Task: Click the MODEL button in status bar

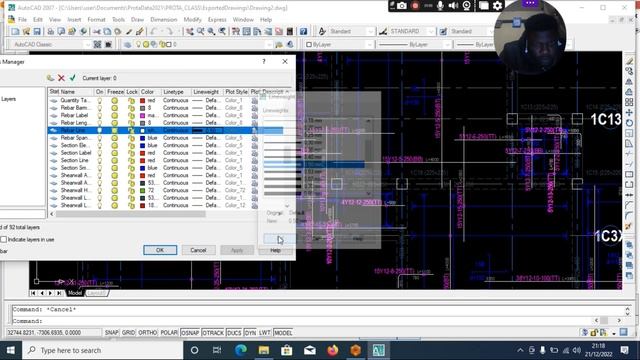Action: click(283, 333)
